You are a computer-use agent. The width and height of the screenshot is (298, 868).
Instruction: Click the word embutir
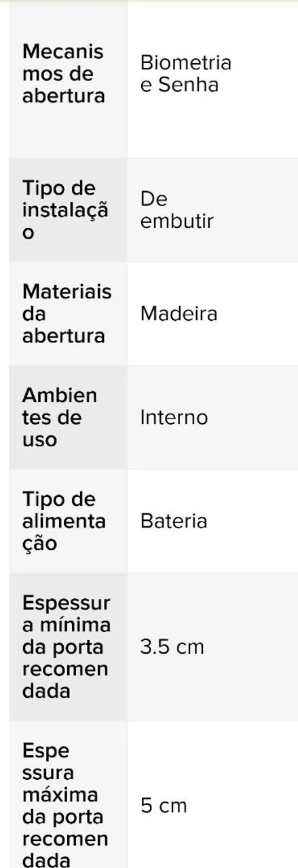(x=177, y=222)
